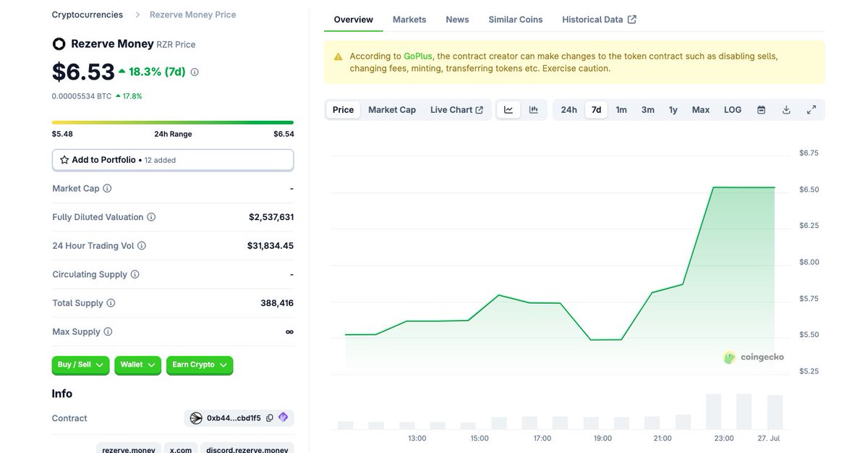Set chart range to 1y
The image size is (868, 453).
(673, 110)
